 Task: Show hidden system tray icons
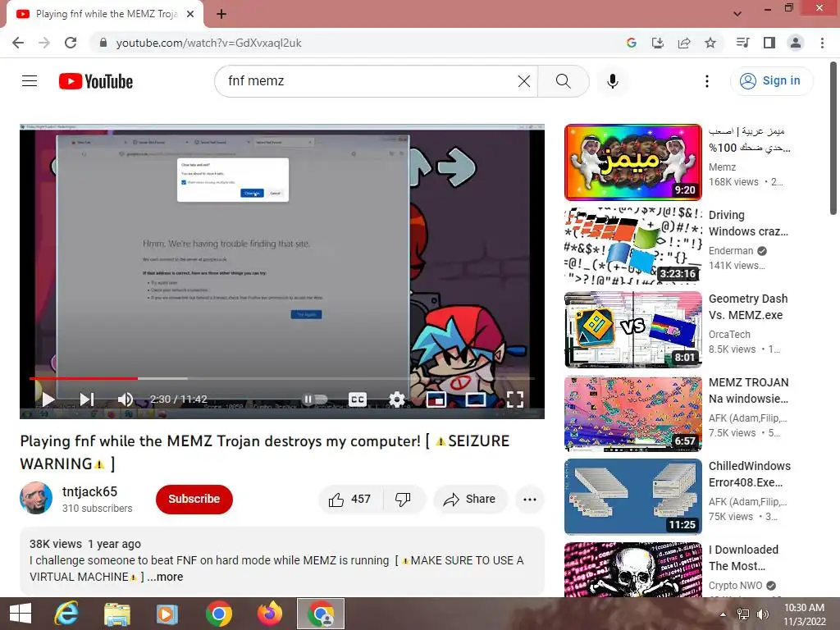tap(723, 614)
